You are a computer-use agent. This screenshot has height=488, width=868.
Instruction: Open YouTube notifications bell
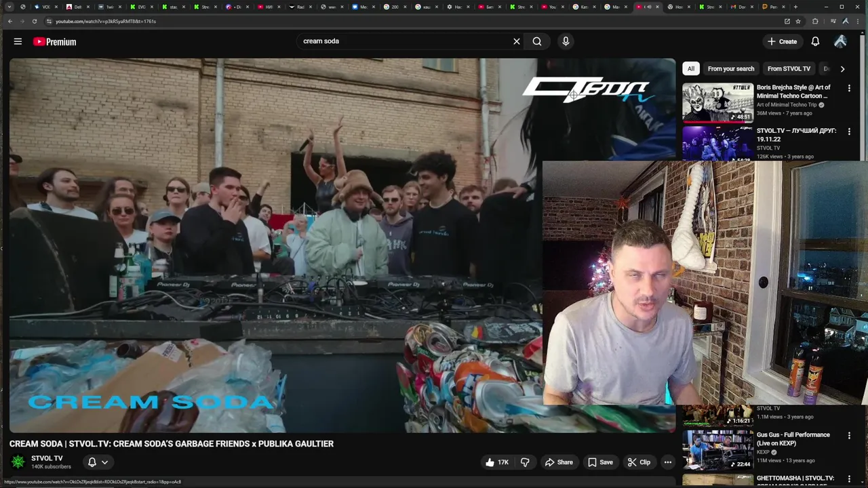click(x=815, y=41)
